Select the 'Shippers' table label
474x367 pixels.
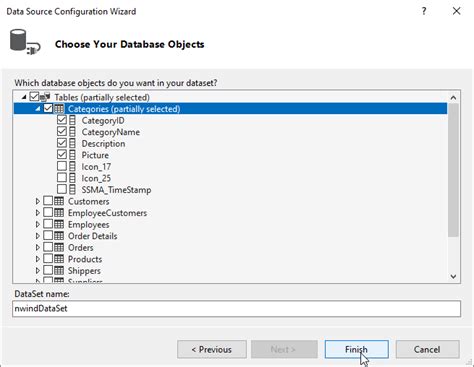click(84, 271)
